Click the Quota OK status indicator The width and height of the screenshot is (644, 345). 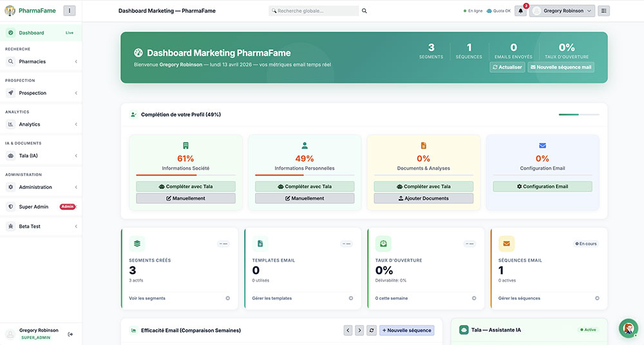(498, 11)
